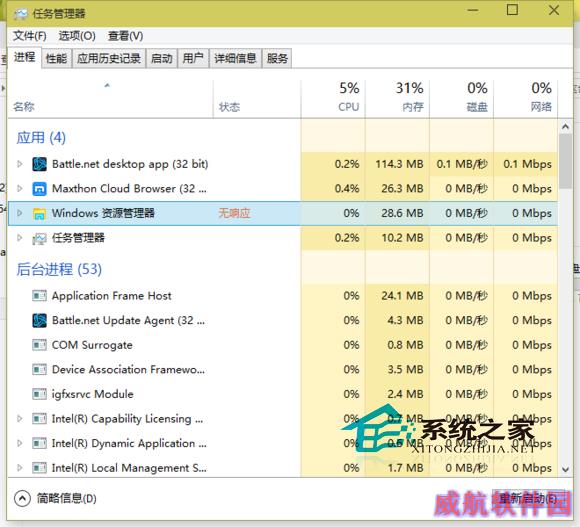The image size is (580, 527).
Task: Click the igfxsrvc Module icon
Action: click(40, 394)
